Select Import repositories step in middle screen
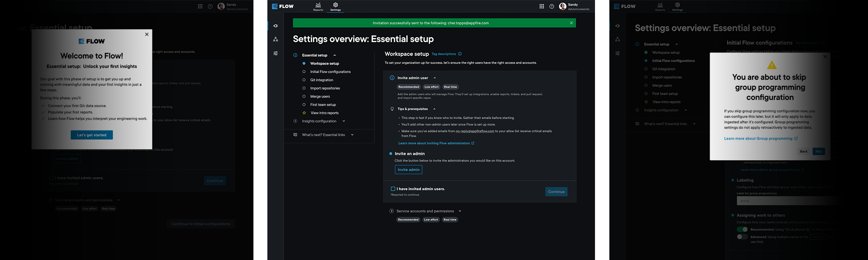This screenshot has height=260, width=868. coord(325,88)
